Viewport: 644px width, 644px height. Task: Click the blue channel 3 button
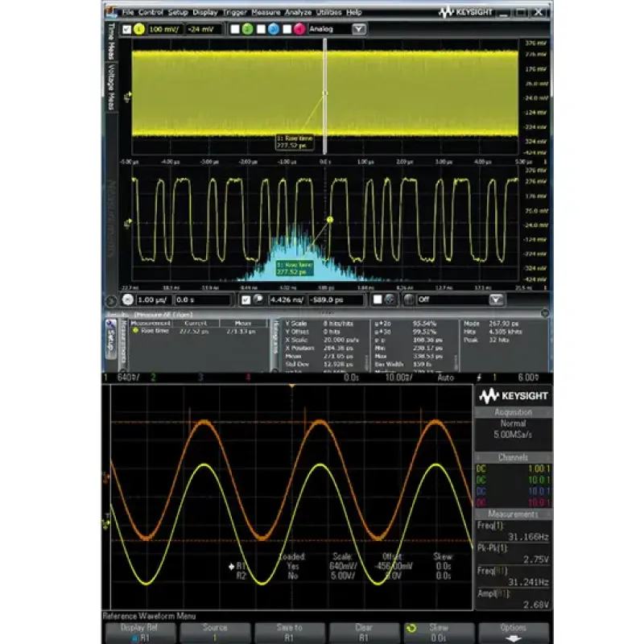click(274, 29)
